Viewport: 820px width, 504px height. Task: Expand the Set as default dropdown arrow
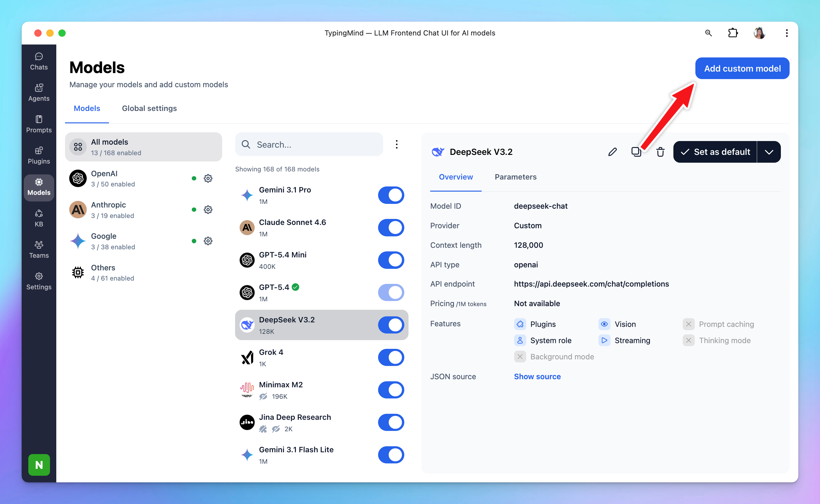[x=769, y=152]
